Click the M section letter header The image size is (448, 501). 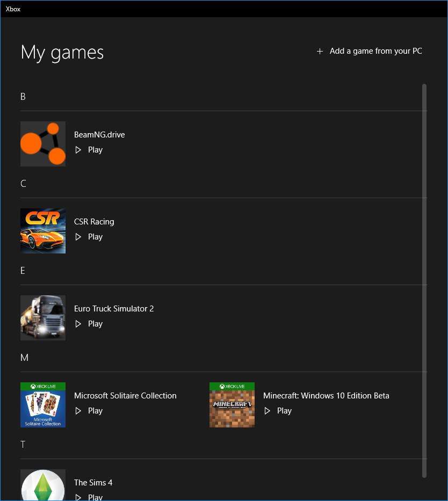click(x=24, y=358)
